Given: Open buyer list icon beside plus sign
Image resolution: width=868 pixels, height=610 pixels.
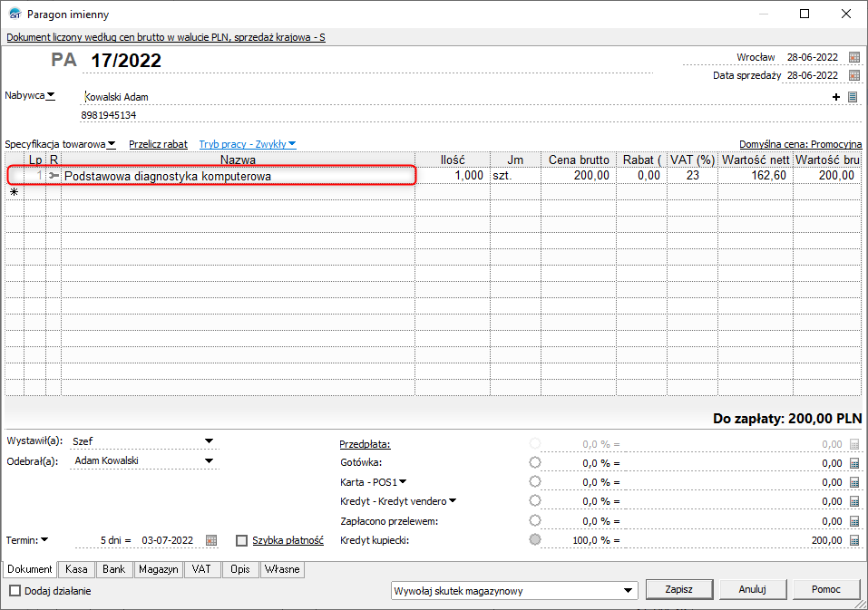Looking at the screenshot, I should (853, 97).
